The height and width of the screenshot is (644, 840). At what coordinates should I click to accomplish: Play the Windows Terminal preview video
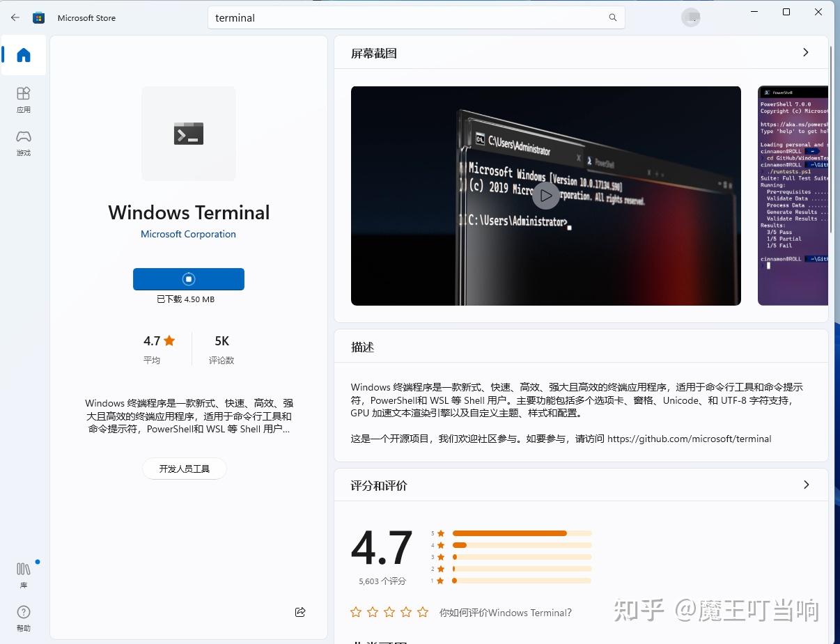click(x=546, y=196)
